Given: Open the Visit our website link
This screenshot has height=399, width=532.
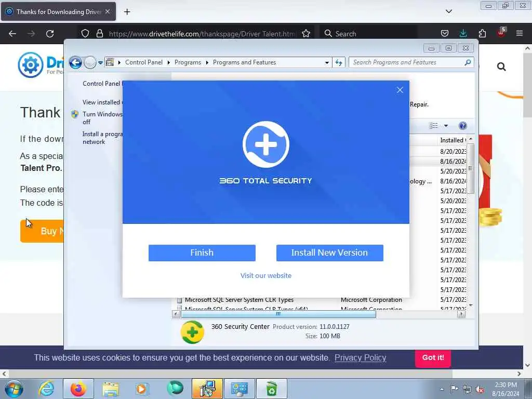Looking at the screenshot, I should click(x=266, y=275).
